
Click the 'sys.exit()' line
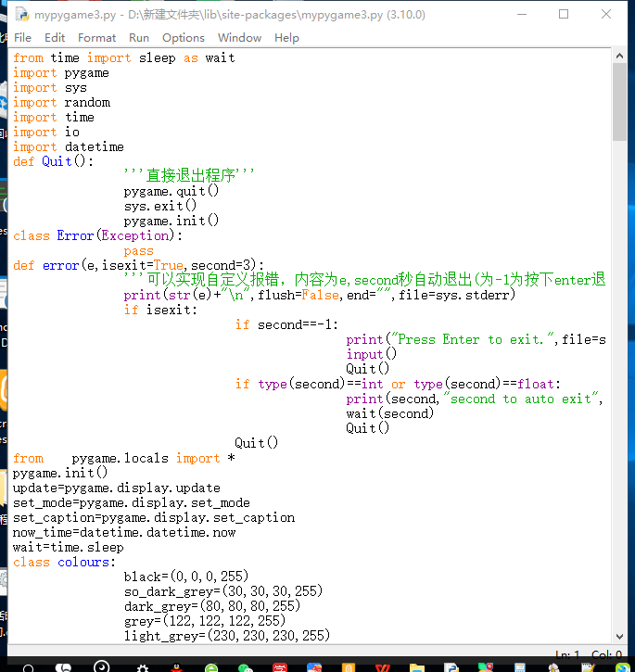(160, 206)
